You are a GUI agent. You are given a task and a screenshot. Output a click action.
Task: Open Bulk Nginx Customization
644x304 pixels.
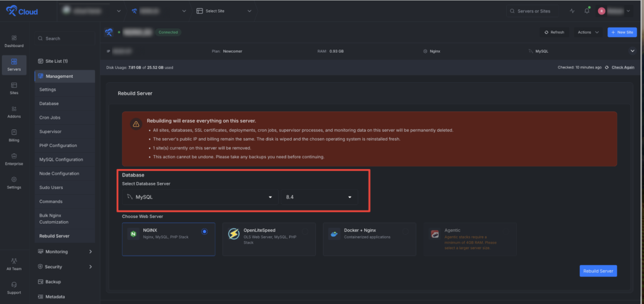click(54, 219)
